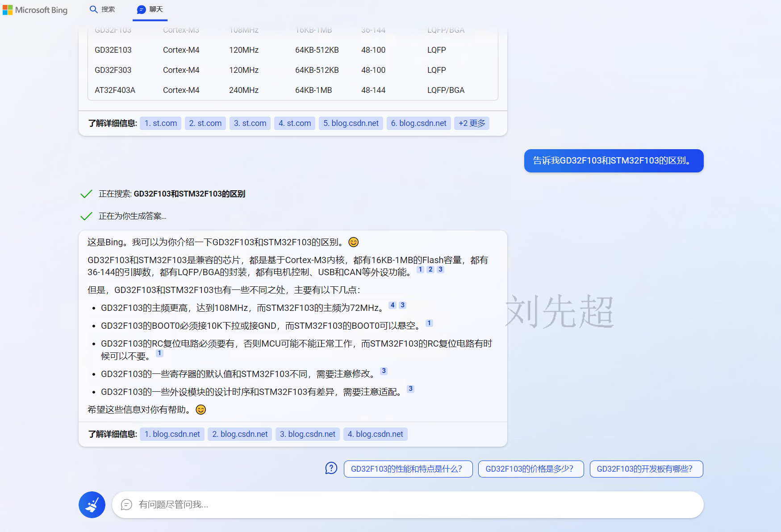Open bottom source 1. blog.csdn.net
781x532 pixels.
[172, 434]
